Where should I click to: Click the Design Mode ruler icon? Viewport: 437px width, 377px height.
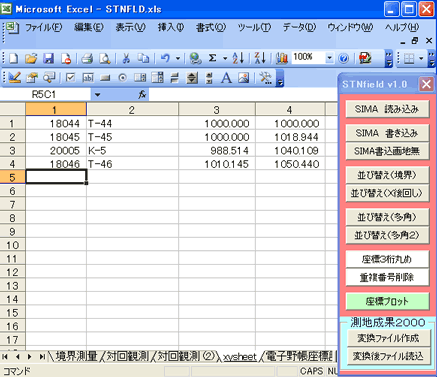coord(14,78)
